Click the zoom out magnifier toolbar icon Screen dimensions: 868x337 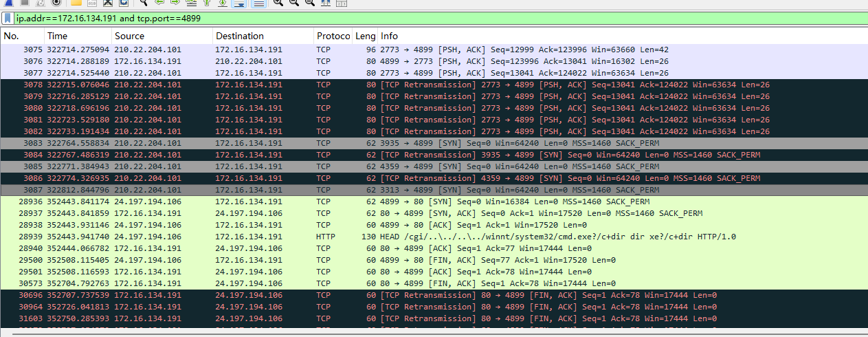293,3
